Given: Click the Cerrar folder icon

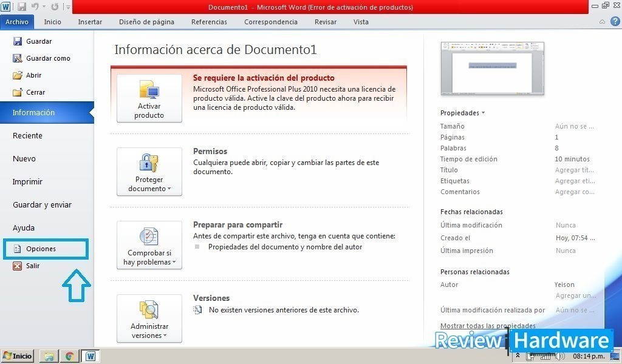Looking at the screenshot, I should click(x=18, y=92).
